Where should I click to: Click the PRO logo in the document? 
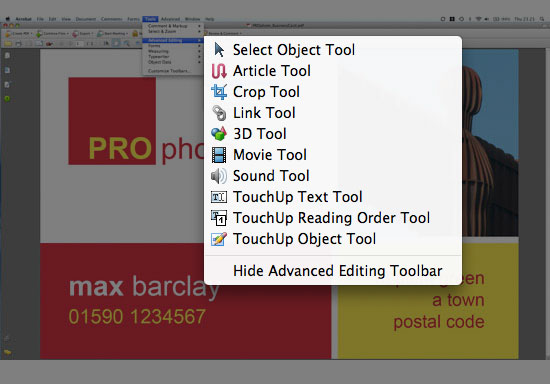(112, 121)
